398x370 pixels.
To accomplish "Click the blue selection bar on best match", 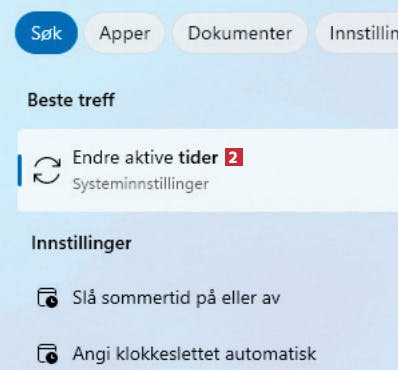I will pos(20,170).
